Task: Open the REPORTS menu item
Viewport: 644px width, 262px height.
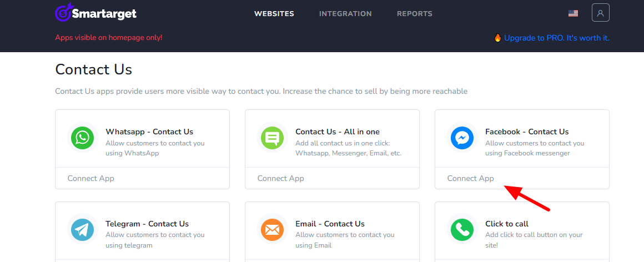Action: point(414,13)
